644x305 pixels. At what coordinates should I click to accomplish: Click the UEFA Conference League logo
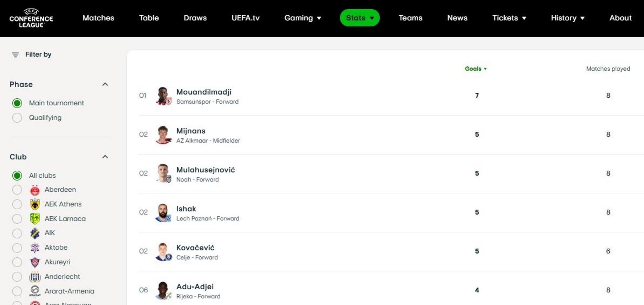click(x=31, y=18)
